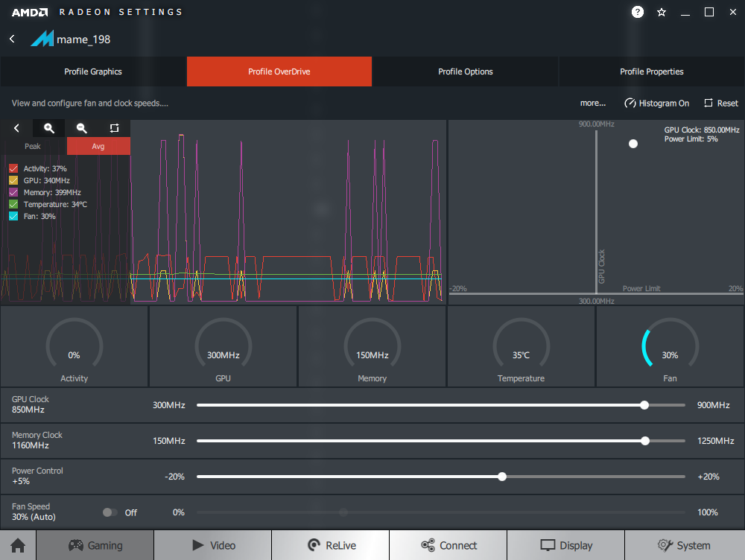Go back from mame_198 profile
Viewport: 745px width, 560px height.
[x=12, y=39]
